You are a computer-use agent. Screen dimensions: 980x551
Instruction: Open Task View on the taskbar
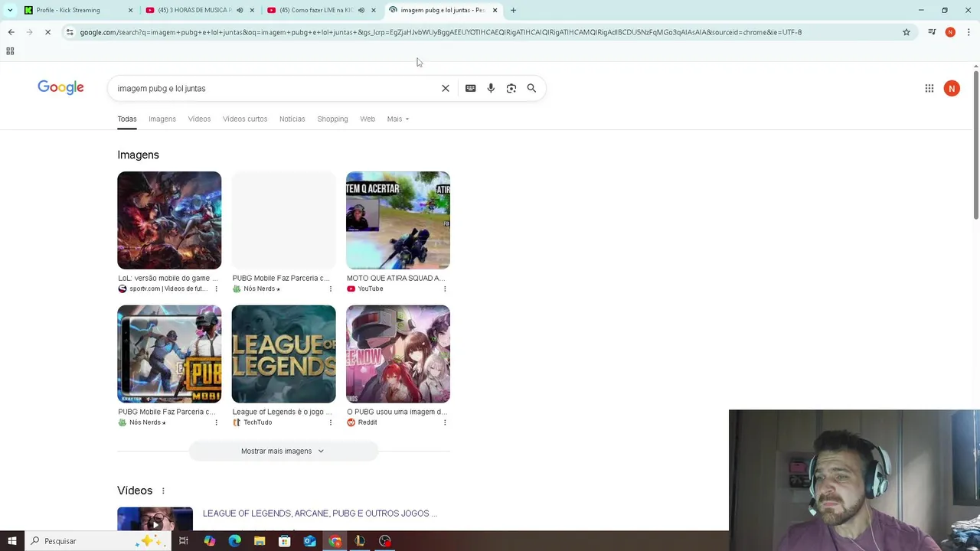183,541
